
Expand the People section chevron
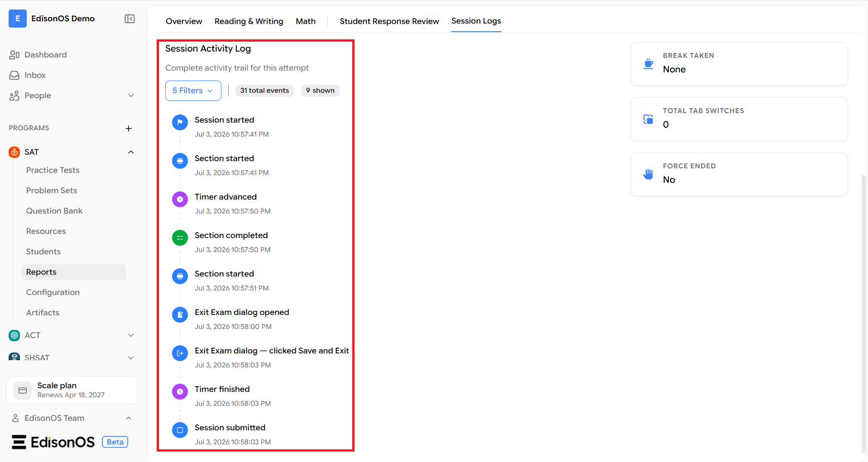[131, 95]
